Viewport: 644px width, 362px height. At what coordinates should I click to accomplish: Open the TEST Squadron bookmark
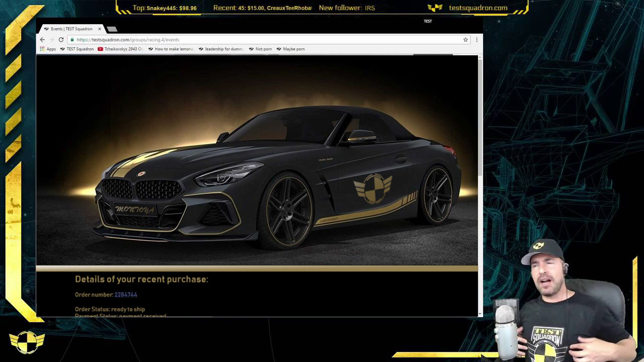click(x=77, y=49)
